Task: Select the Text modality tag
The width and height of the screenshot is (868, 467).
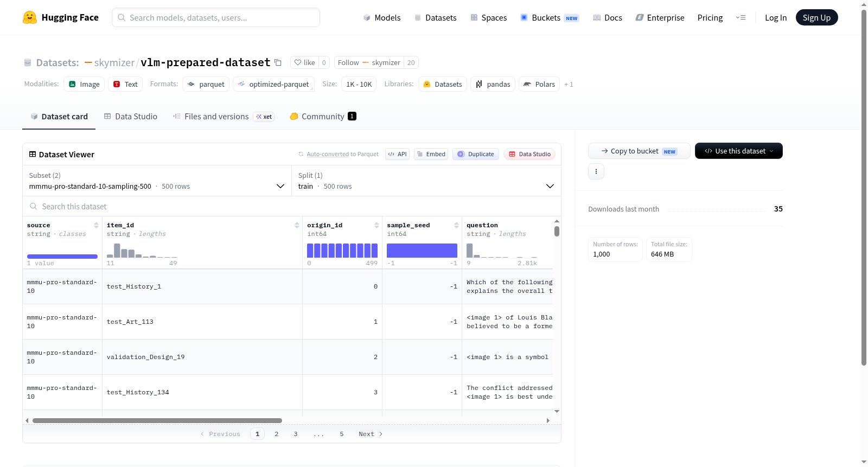Action: [x=125, y=84]
